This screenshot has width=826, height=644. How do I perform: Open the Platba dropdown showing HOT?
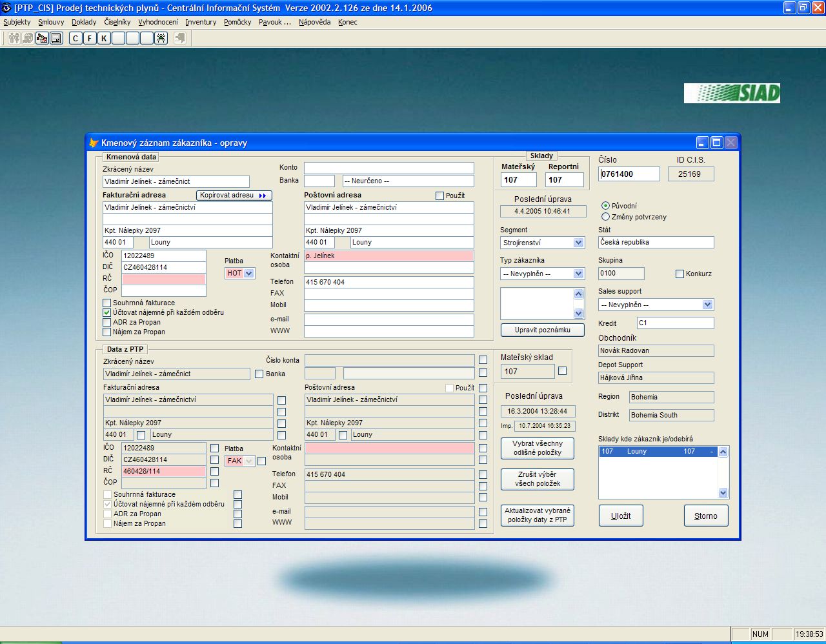249,274
